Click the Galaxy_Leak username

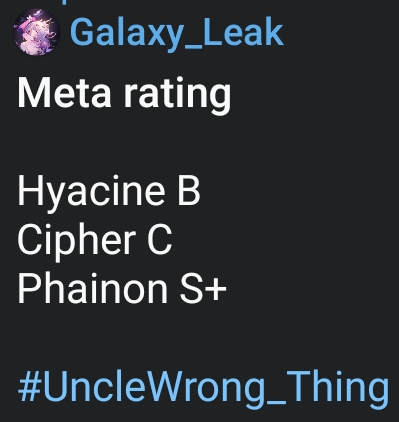177,34
